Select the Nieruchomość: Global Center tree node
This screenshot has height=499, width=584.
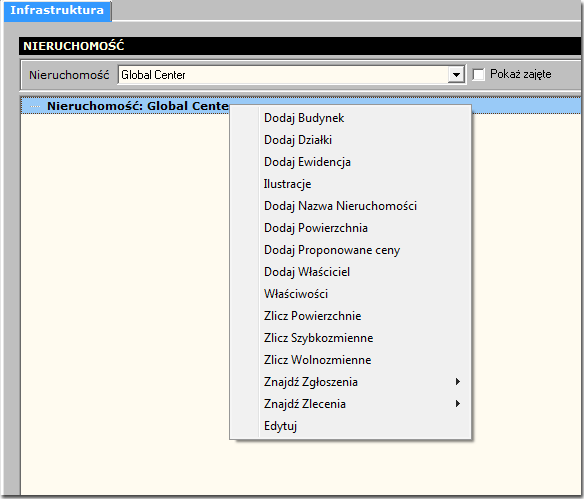[138, 106]
